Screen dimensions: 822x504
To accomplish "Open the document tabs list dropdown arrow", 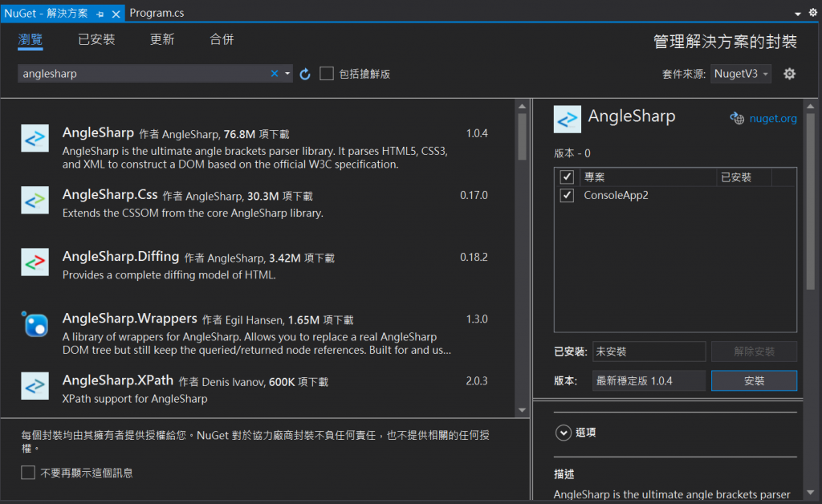I will [797, 14].
